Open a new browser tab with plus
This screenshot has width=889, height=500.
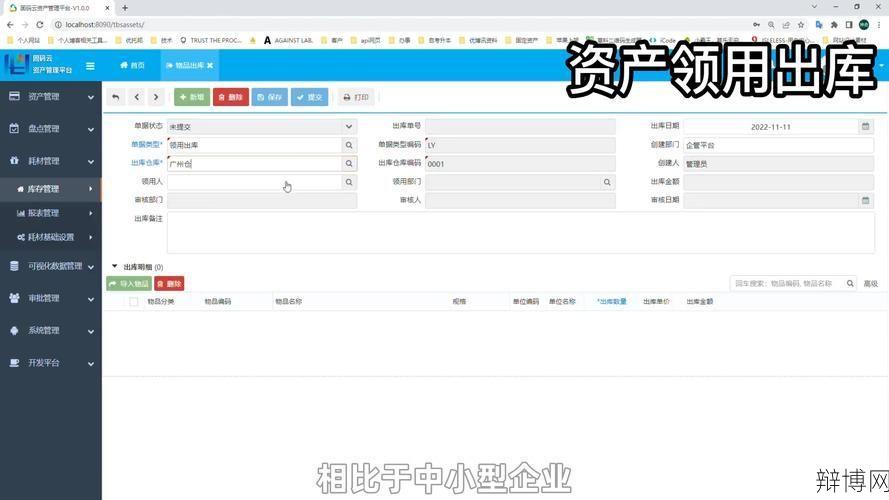125,8
